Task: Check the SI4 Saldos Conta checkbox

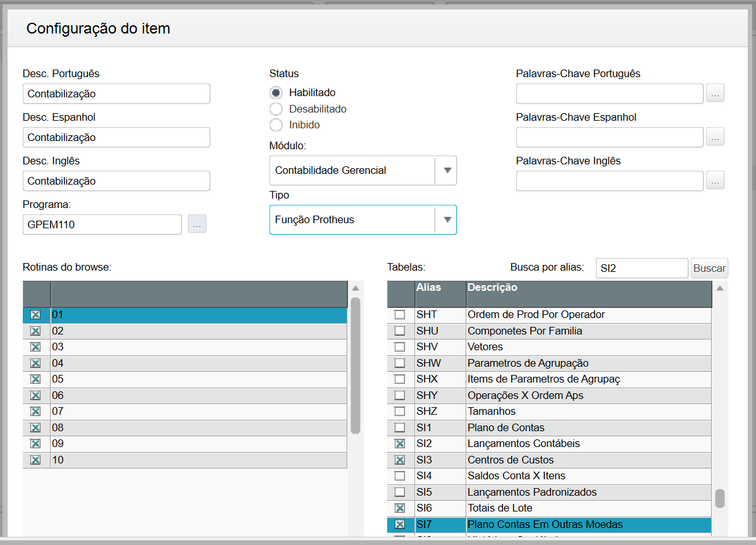Action: click(x=400, y=476)
